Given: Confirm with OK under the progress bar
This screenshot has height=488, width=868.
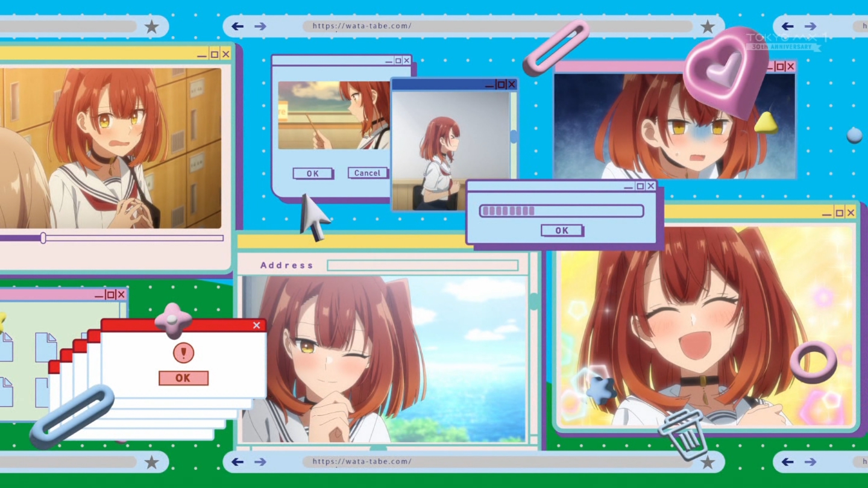Looking at the screenshot, I should click(562, 230).
